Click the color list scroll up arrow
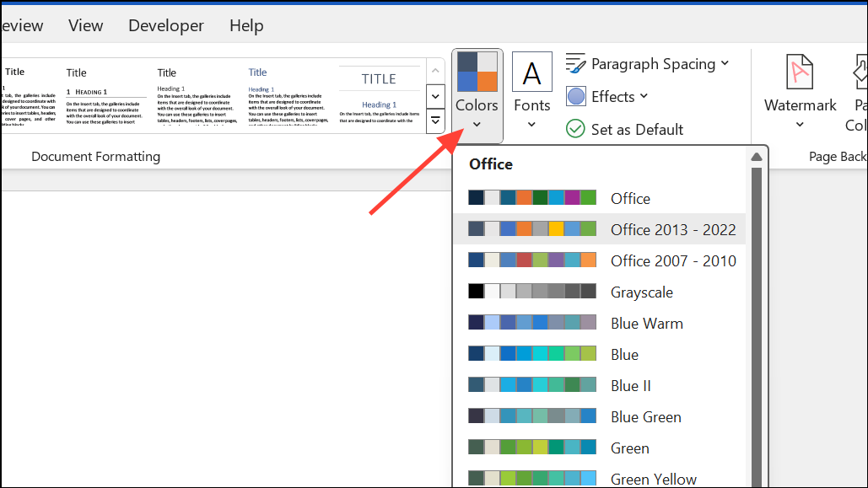 coord(757,157)
